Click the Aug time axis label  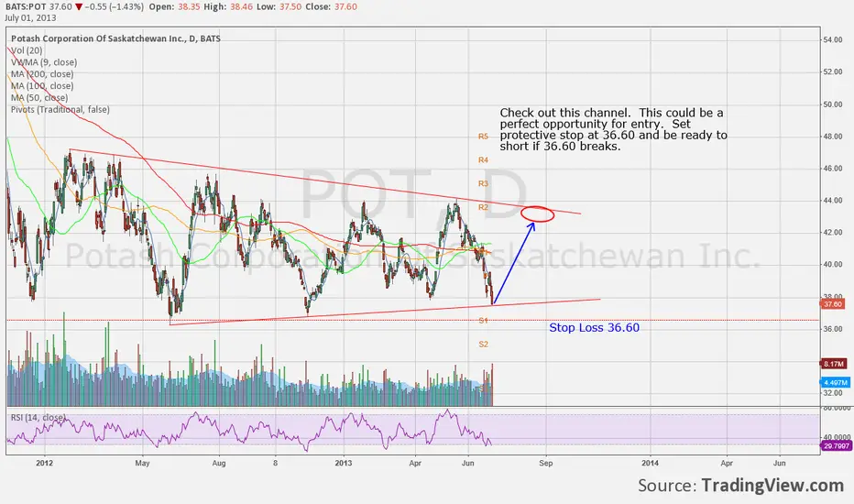pos(219,463)
